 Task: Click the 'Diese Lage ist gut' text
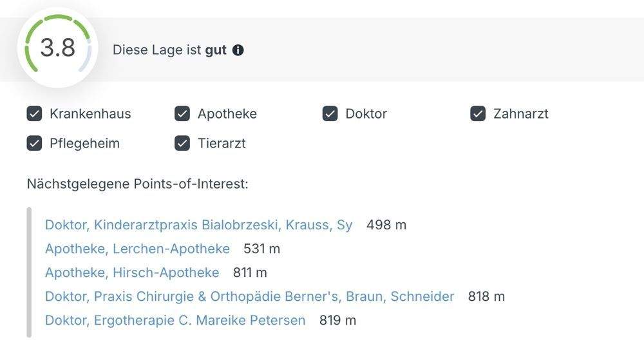coord(169,50)
